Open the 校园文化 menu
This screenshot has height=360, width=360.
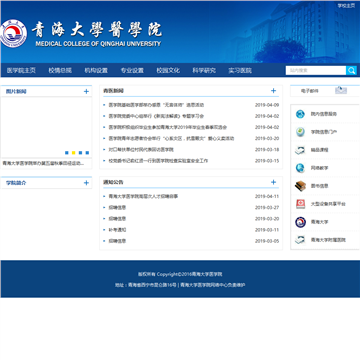coord(168,71)
